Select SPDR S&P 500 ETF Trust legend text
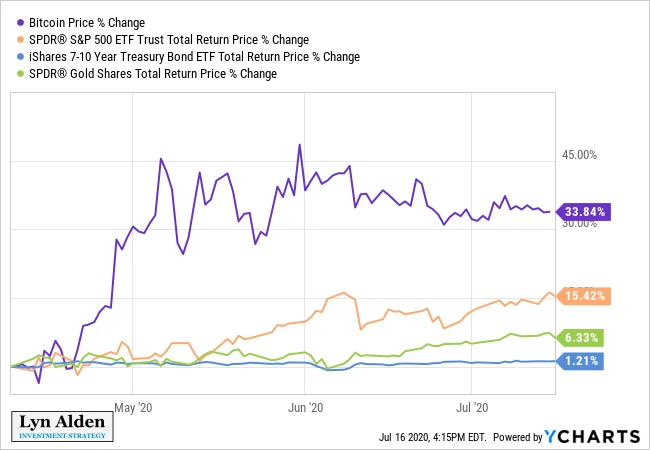The height and width of the screenshot is (450, 650). (169, 40)
